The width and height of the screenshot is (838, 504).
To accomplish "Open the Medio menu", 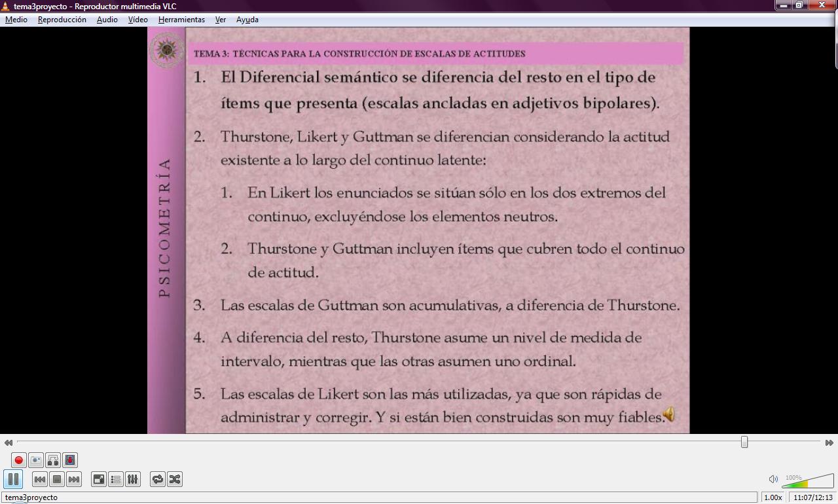I will click(x=16, y=20).
